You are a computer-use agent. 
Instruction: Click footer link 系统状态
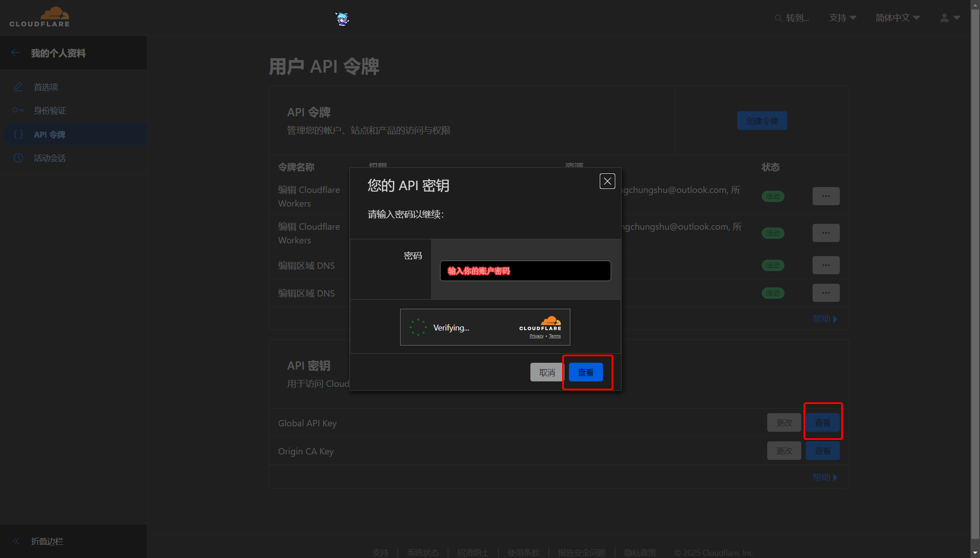[x=423, y=553]
